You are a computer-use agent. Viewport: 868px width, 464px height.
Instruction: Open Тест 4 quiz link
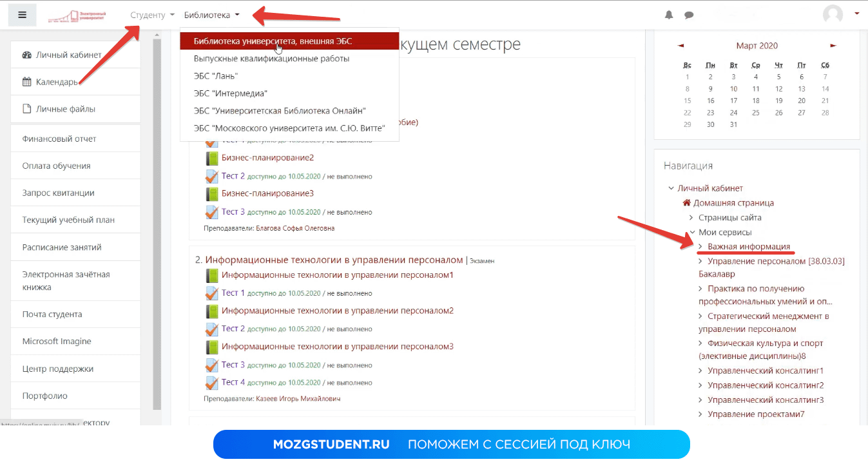click(x=233, y=382)
